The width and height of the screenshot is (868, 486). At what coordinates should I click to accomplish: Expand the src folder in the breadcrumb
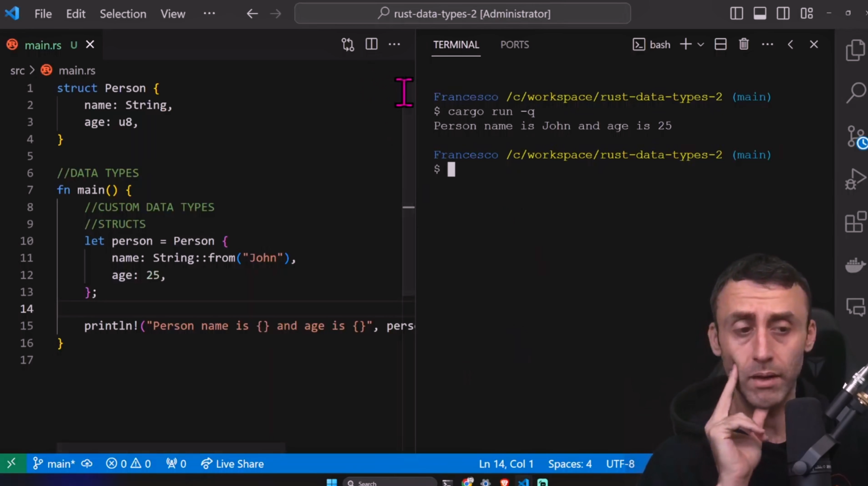point(17,70)
